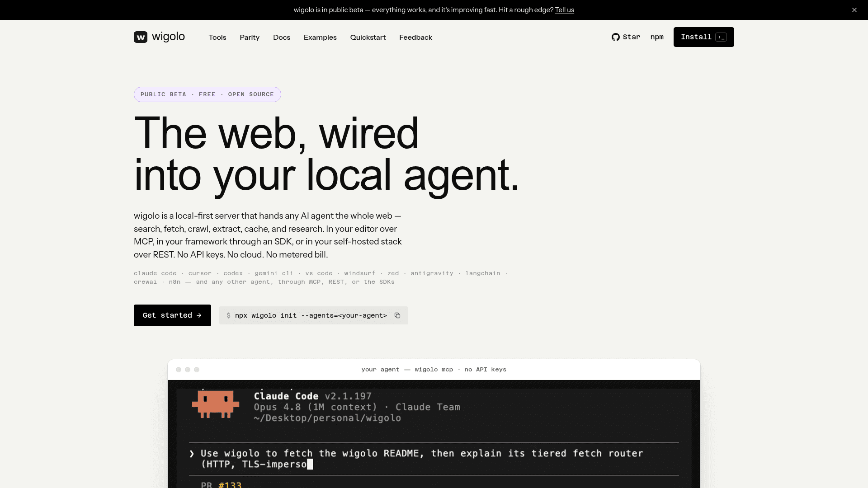
Task: Copy the npx wigolo init command
Action: pyautogui.click(x=397, y=315)
